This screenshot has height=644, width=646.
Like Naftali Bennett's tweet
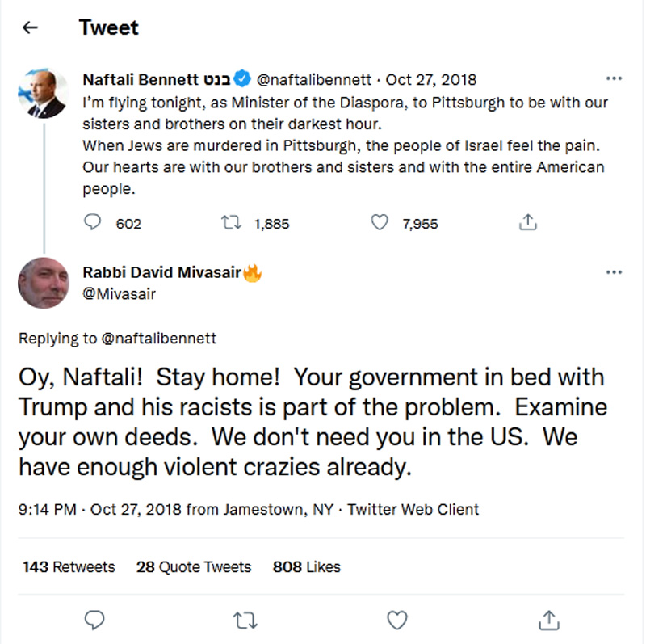[379, 222]
